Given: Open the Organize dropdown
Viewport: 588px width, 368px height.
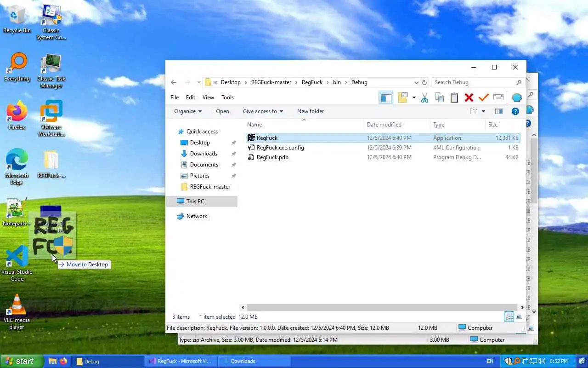Looking at the screenshot, I should point(188,111).
